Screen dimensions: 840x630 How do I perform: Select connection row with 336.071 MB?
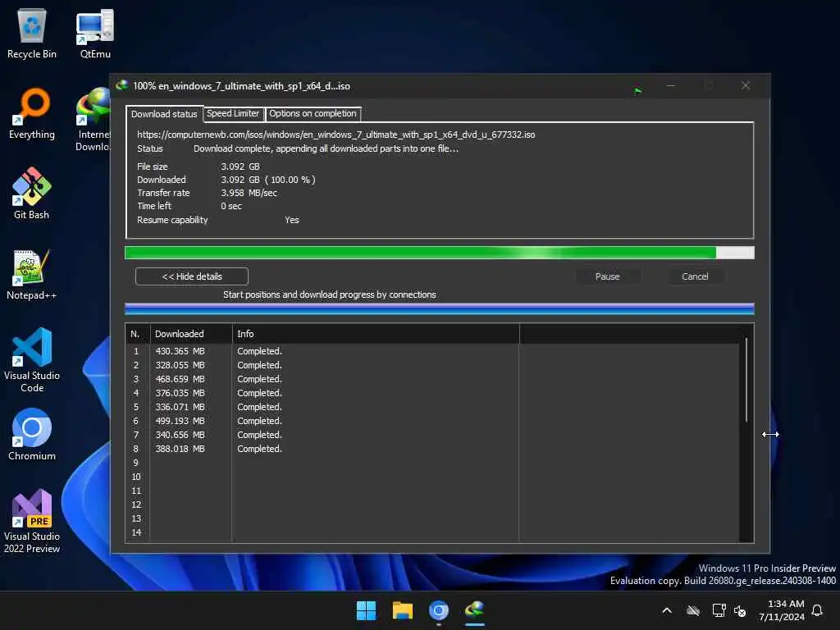(x=433, y=407)
